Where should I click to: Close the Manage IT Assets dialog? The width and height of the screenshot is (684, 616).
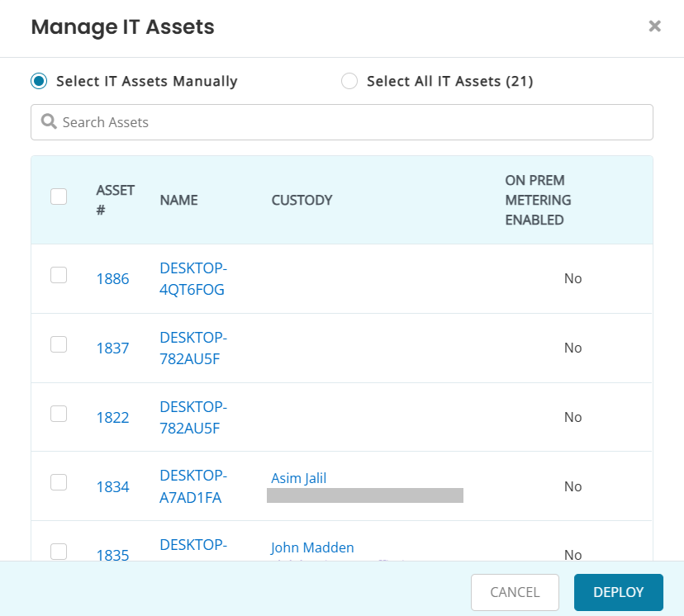tap(654, 26)
